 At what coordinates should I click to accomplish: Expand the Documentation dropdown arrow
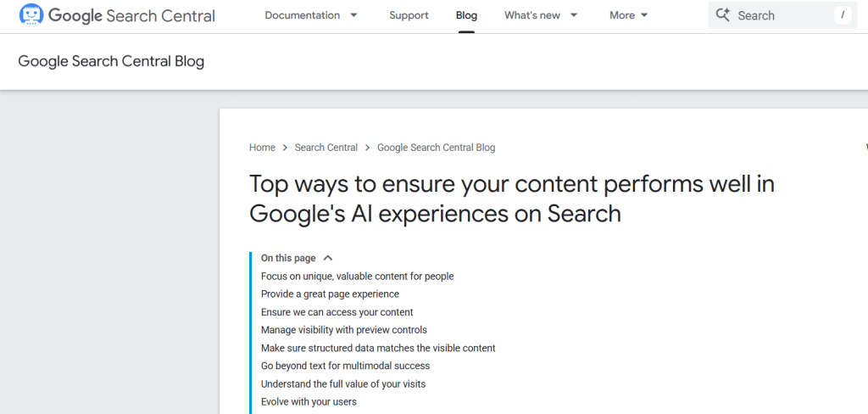coord(353,15)
